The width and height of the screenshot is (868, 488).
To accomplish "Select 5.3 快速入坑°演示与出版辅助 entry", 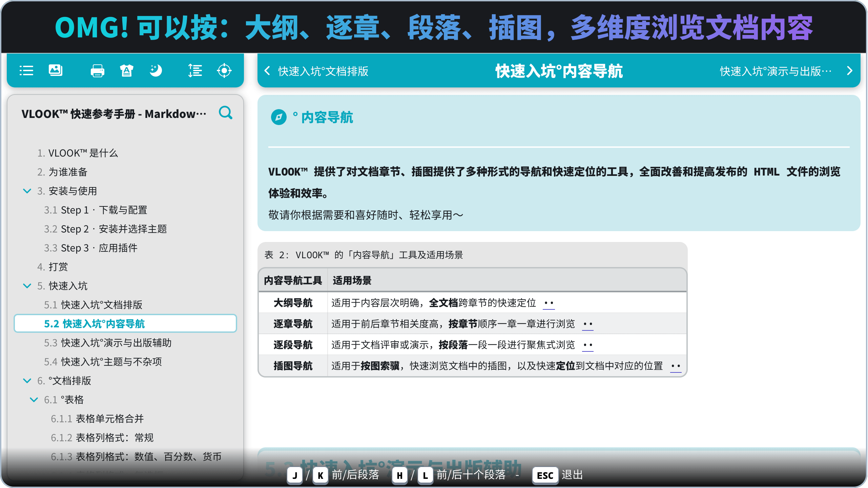I will [x=108, y=343].
